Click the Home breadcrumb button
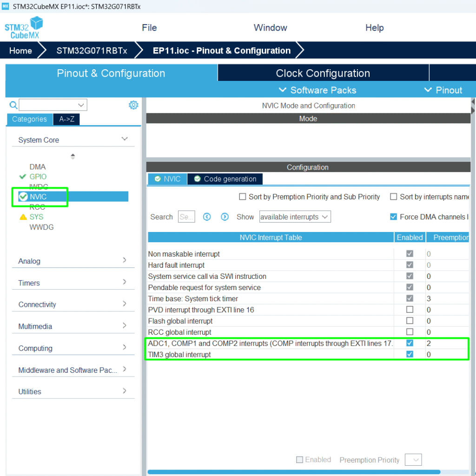476x476 pixels. click(21, 51)
